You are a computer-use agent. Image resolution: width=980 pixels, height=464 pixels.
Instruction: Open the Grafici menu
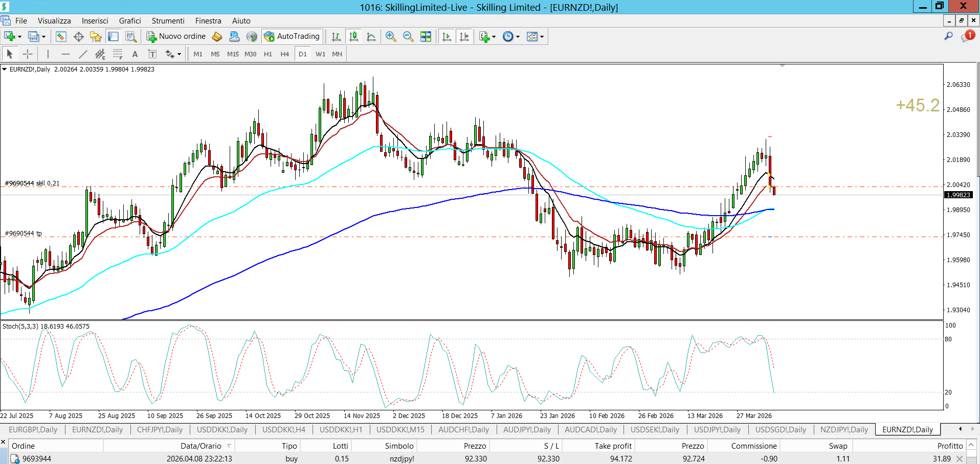[x=130, y=21]
